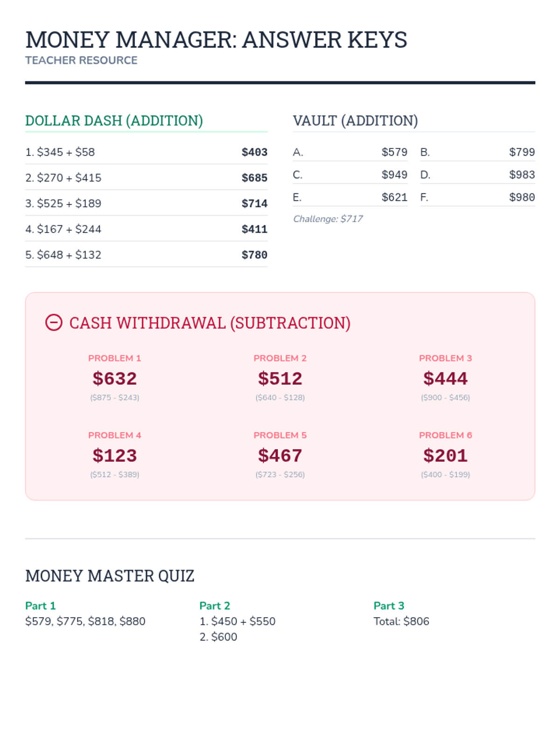Click the Part 1 quiz label
The image size is (560, 747).
pyautogui.click(x=41, y=606)
